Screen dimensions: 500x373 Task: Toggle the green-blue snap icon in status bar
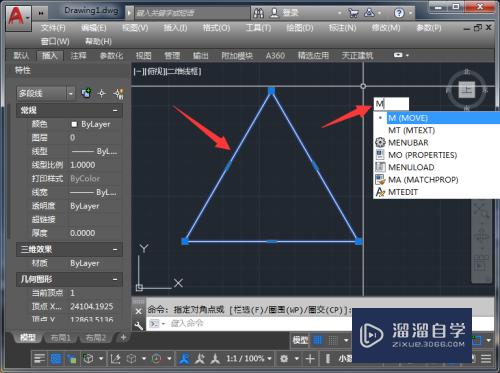(x=71, y=359)
